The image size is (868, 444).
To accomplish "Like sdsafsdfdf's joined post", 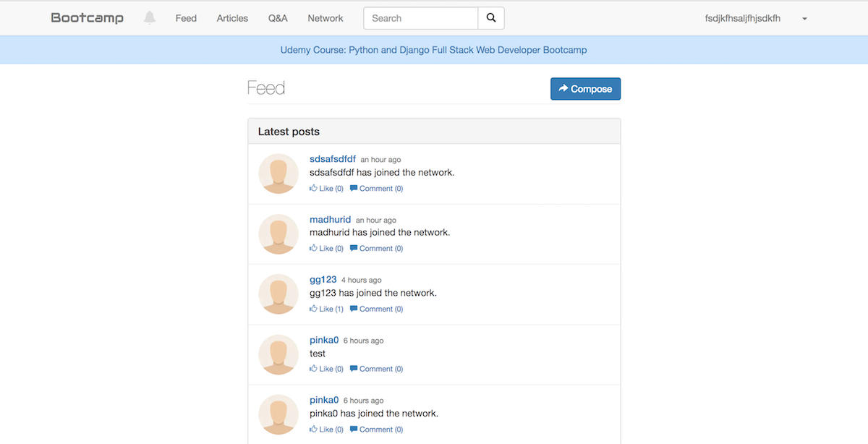I will coord(326,188).
